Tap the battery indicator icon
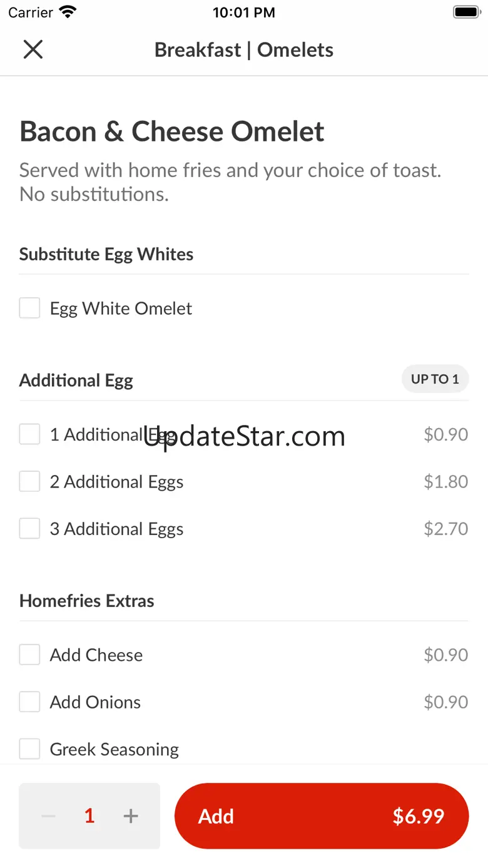488x868 pixels. point(465,12)
